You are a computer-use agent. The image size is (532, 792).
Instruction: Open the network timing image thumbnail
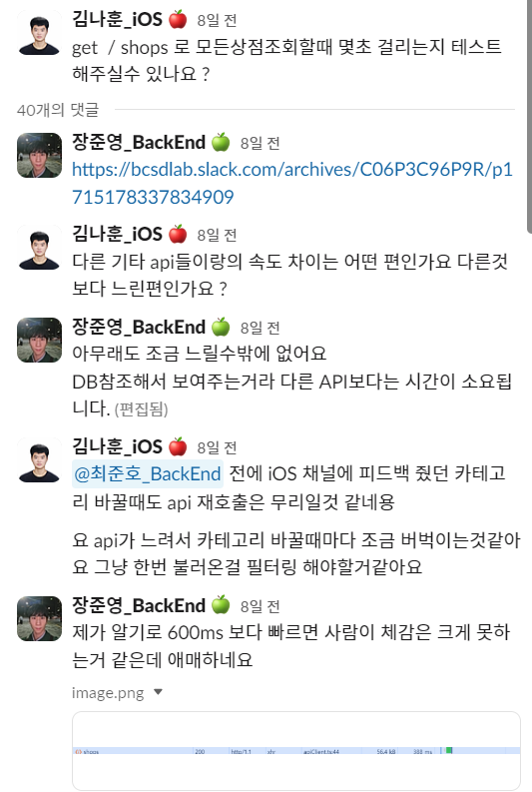point(296,751)
